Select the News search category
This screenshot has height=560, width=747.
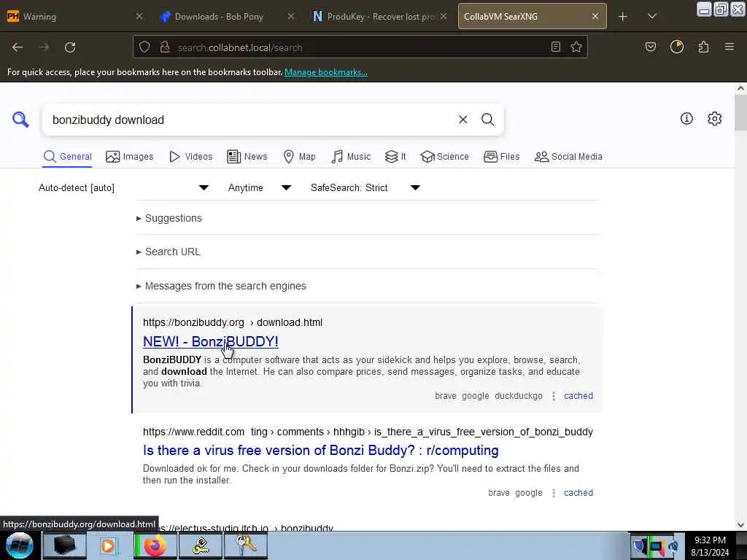pyautogui.click(x=247, y=157)
